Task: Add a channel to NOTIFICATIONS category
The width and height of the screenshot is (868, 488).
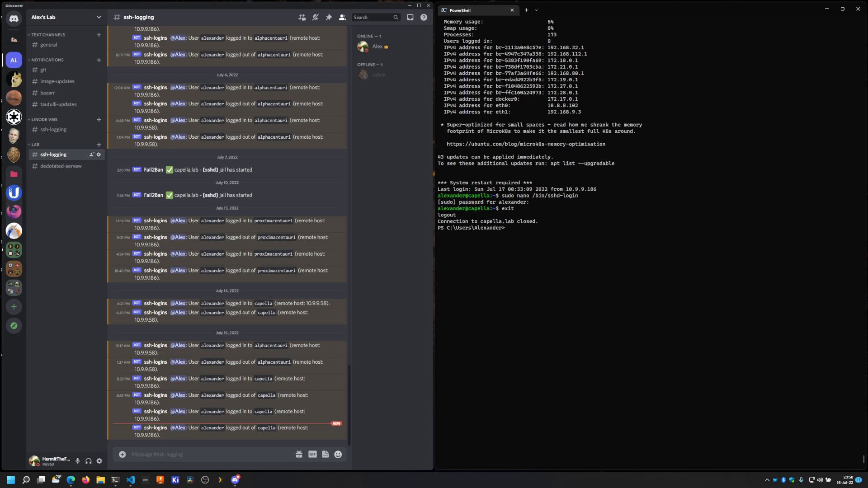Action: coord(99,60)
